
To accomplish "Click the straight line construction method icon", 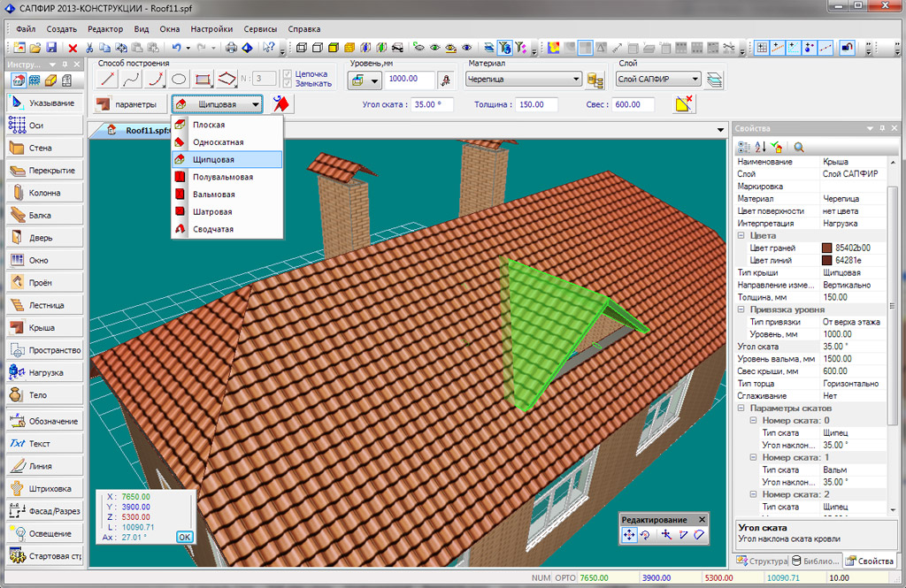I will (108, 80).
